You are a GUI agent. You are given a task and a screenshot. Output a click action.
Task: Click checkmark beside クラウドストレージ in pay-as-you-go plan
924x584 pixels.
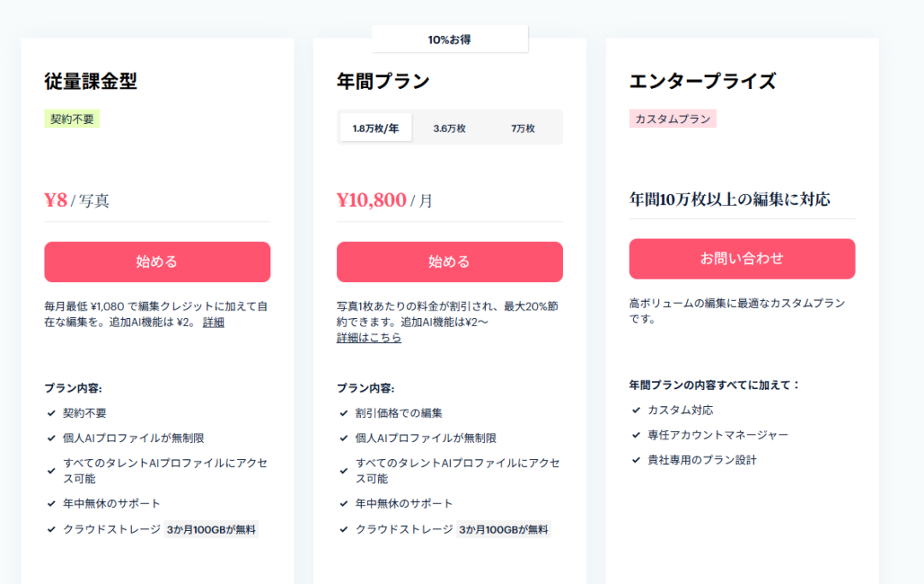(51, 529)
